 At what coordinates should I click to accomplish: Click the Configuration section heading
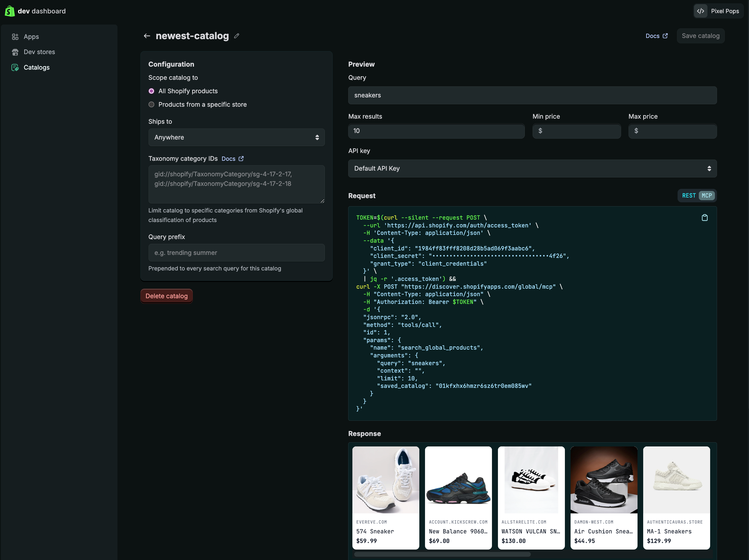[171, 64]
